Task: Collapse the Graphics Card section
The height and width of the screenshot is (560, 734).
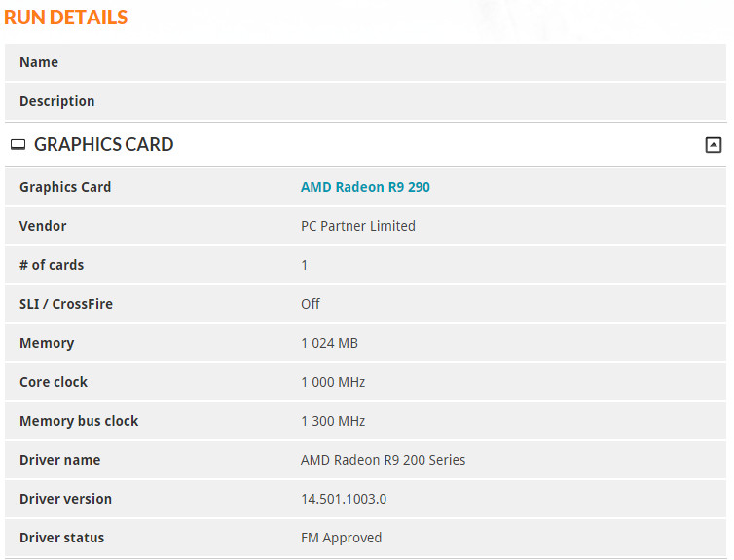Action: pyautogui.click(x=713, y=145)
